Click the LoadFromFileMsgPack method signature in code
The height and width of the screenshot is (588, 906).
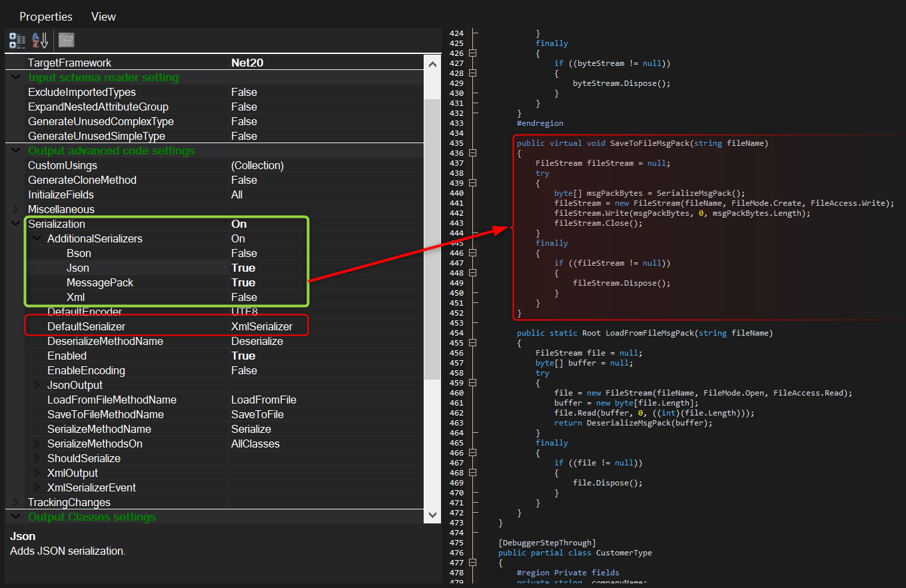[644, 333]
